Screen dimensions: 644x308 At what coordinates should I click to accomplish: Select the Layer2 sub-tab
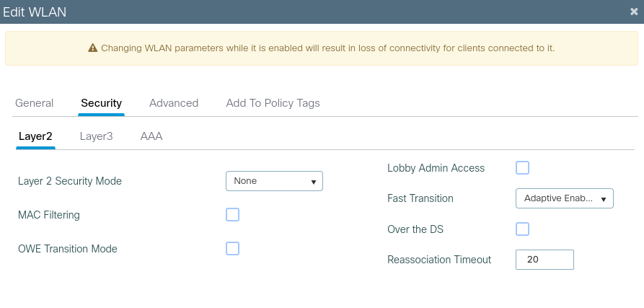pyautogui.click(x=35, y=136)
